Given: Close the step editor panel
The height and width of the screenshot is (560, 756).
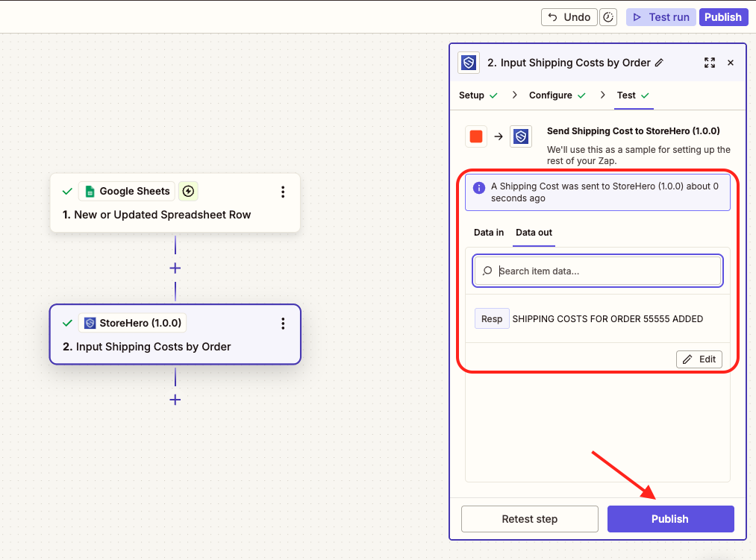Looking at the screenshot, I should [731, 63].
